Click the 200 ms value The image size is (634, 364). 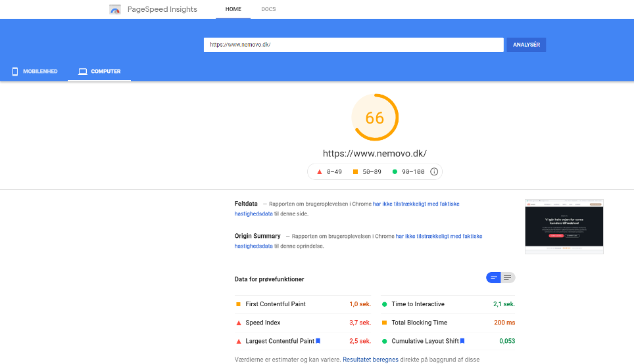(504, 323)
